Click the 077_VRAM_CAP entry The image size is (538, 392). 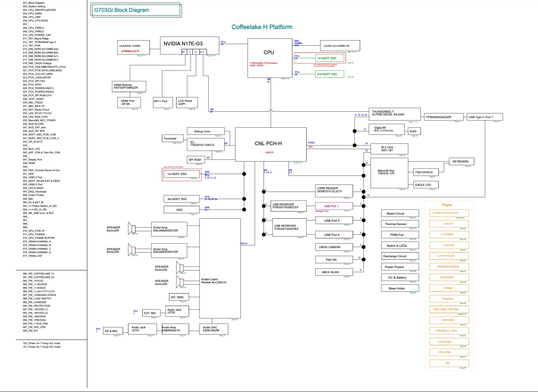click(33, 256)
